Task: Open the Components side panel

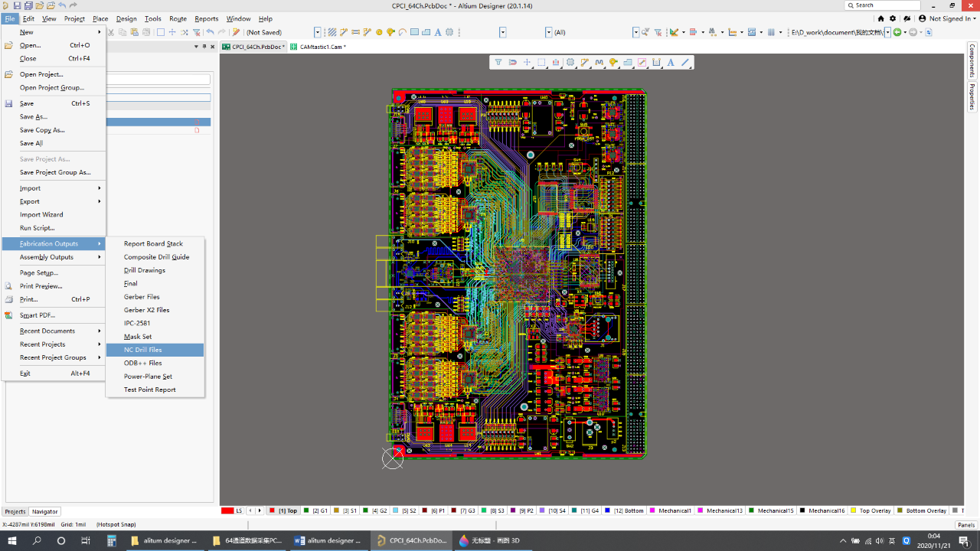Action: coord(972,60)
